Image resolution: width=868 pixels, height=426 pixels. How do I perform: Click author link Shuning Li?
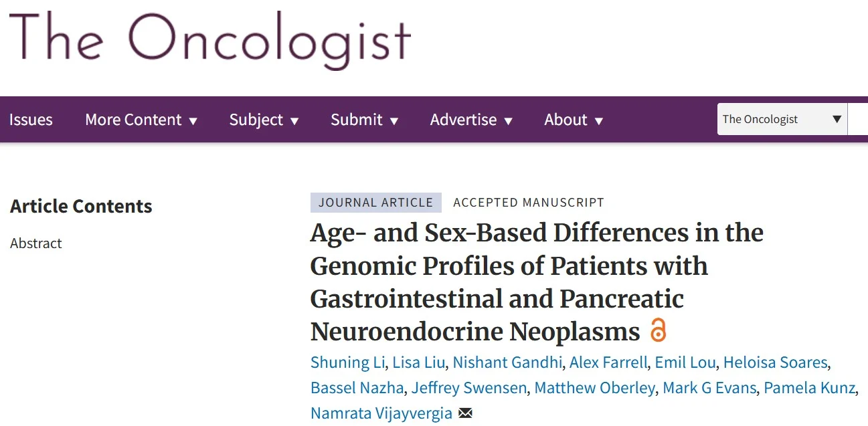[x=347, y=362]
